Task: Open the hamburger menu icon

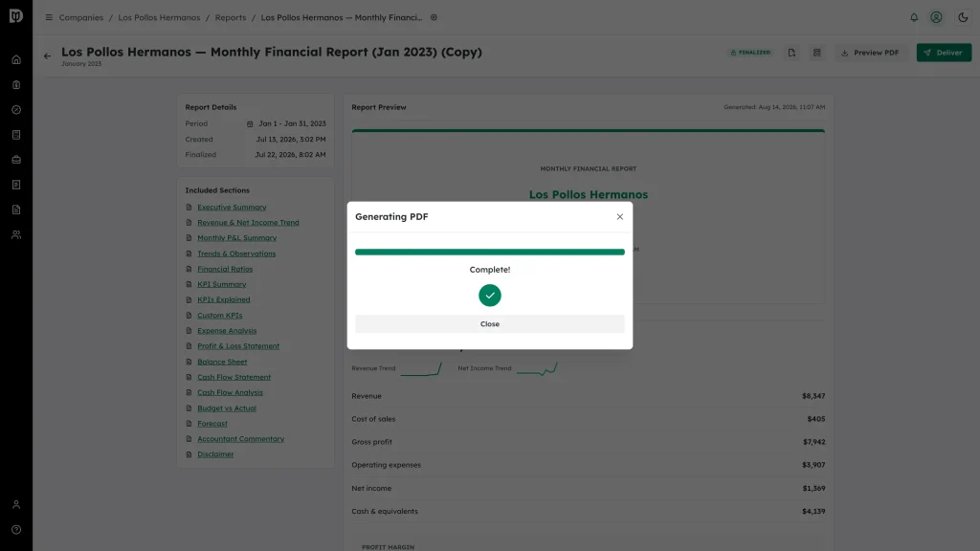Action: pyautogui.click(x=49, y=17)
